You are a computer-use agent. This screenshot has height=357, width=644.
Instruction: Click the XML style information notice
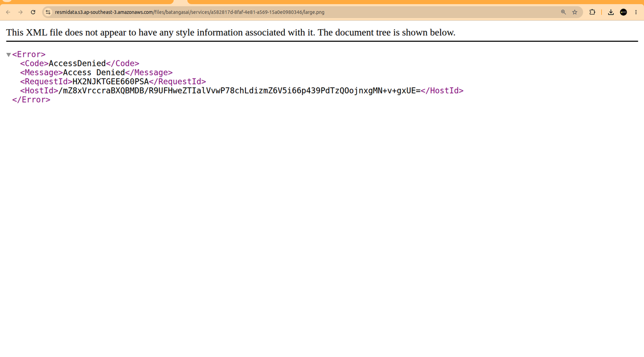230,33
